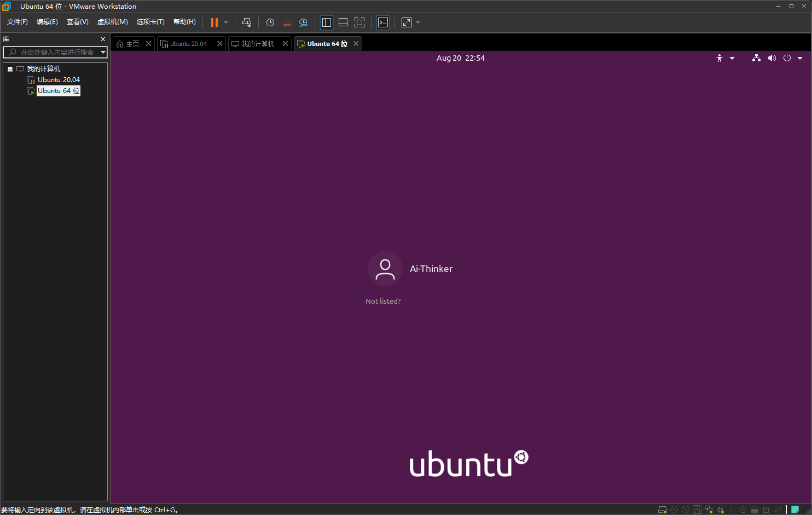This screenshot has width=812, height=515.
Task: Click the library search input field
Action: pyautogui.click(x=55, y=52)
